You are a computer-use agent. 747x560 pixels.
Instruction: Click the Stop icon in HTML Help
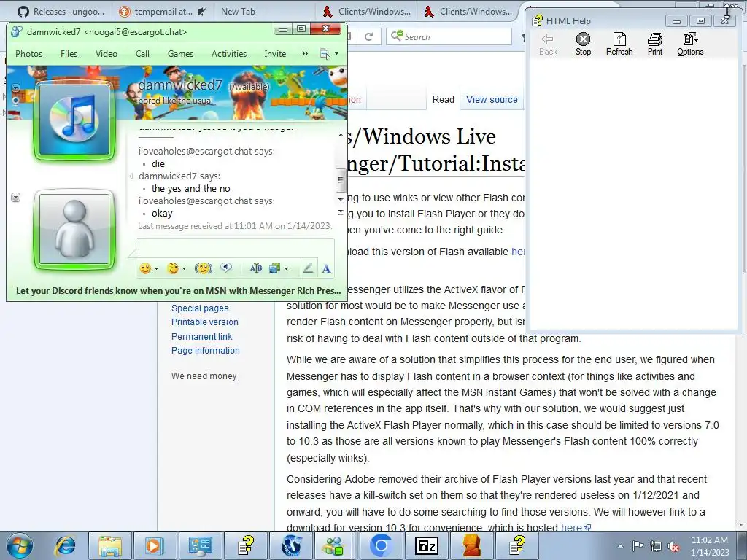(583, 44)
